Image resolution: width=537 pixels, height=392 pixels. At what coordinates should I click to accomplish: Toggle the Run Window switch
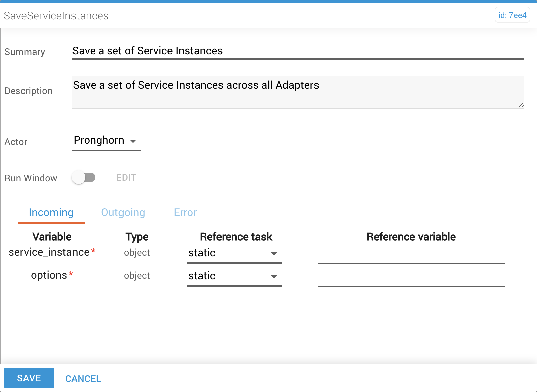84,177
